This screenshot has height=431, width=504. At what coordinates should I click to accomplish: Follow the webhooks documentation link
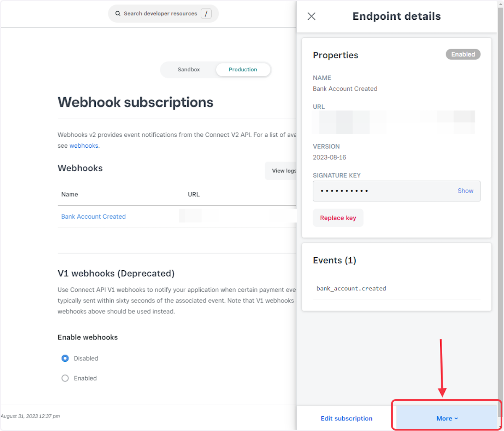[84, 146]
